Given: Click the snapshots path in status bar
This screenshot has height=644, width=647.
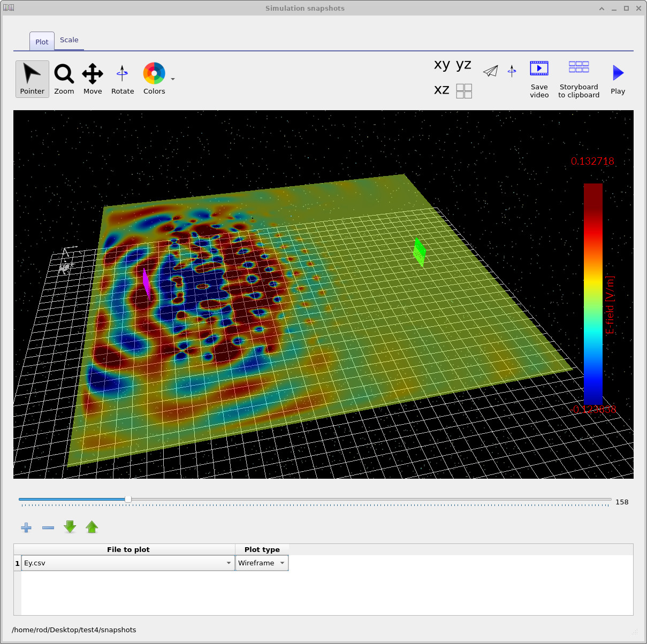Looking at the screenshot, I should click(x=74, y=630).
